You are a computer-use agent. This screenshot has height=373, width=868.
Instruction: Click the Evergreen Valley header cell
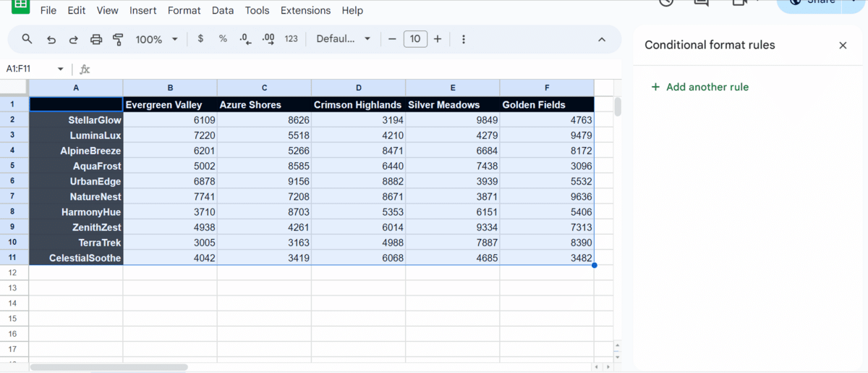170,105
